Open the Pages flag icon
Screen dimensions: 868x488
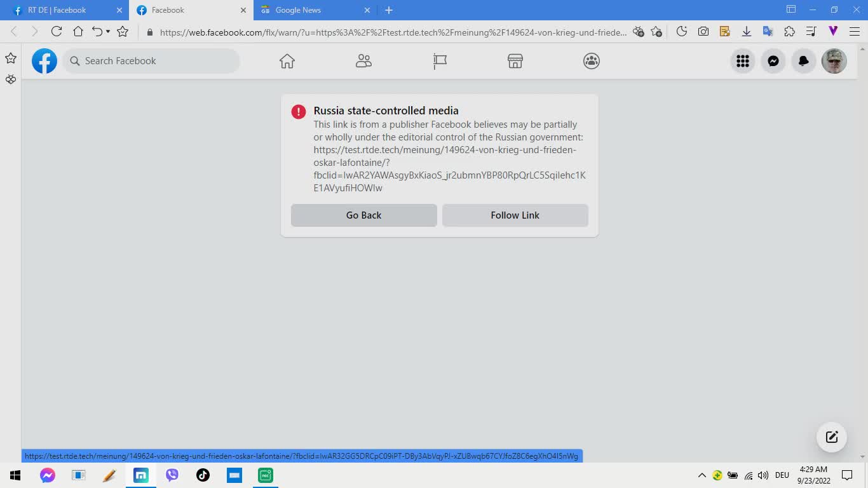click(440, 61)
